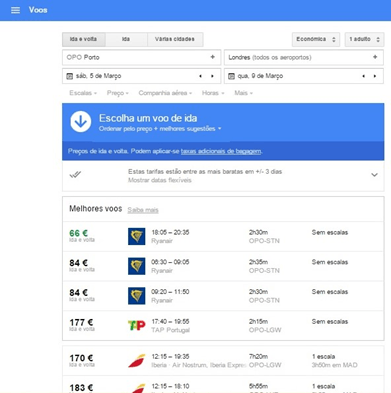Click TAP Portugal logo

[x=137, y=325]
